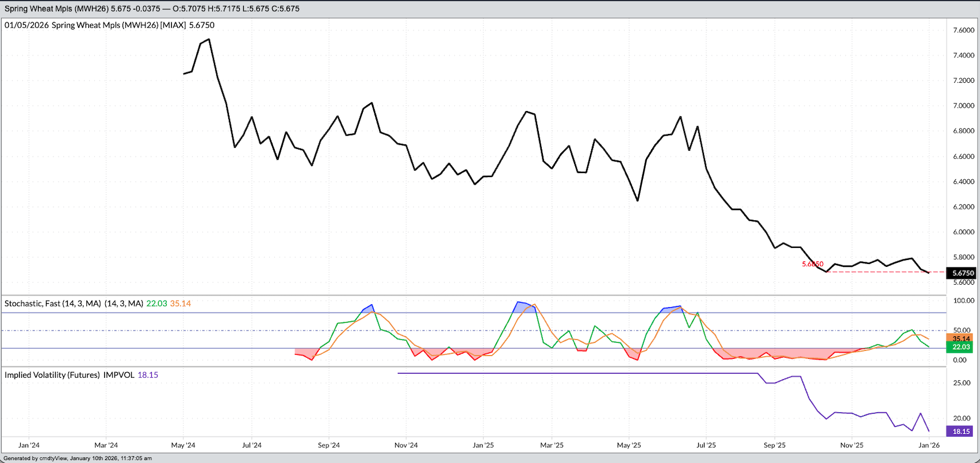Click the black 5.6750 last price tag

pyautogui.click(x=961, y=273)
